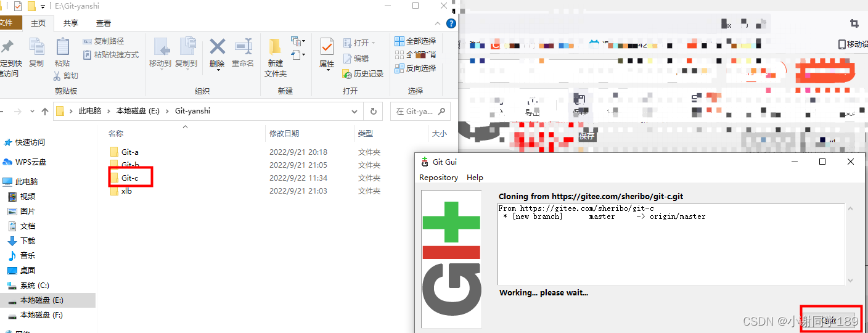
Task: Click the quick access toolbar New folder icon
Action: click(31, 6)
